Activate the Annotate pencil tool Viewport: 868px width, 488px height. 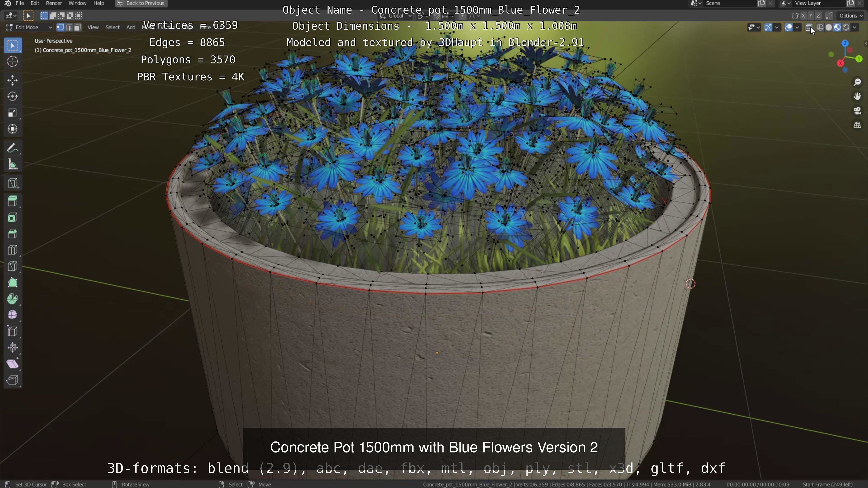[13, 148]
